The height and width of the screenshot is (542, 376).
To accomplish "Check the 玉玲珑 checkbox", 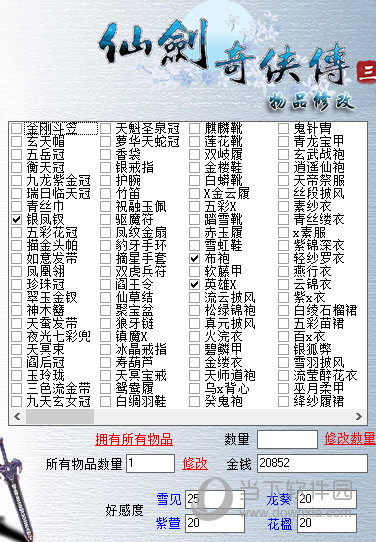I will [x=16, y=375].
